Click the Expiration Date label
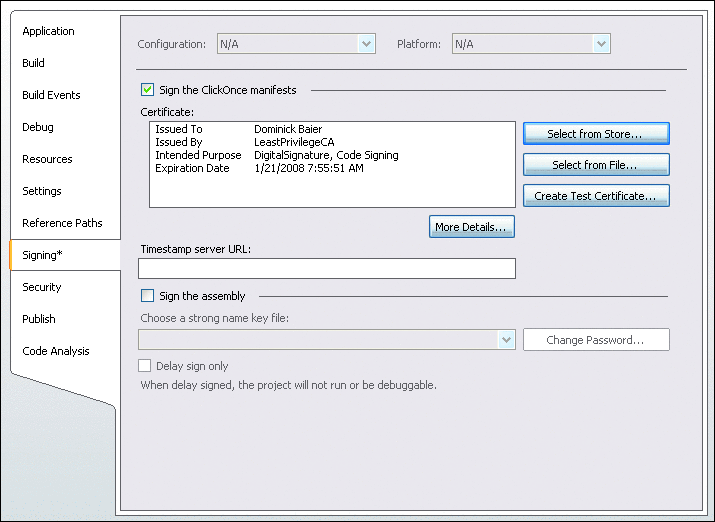 (x=192, y=168)
